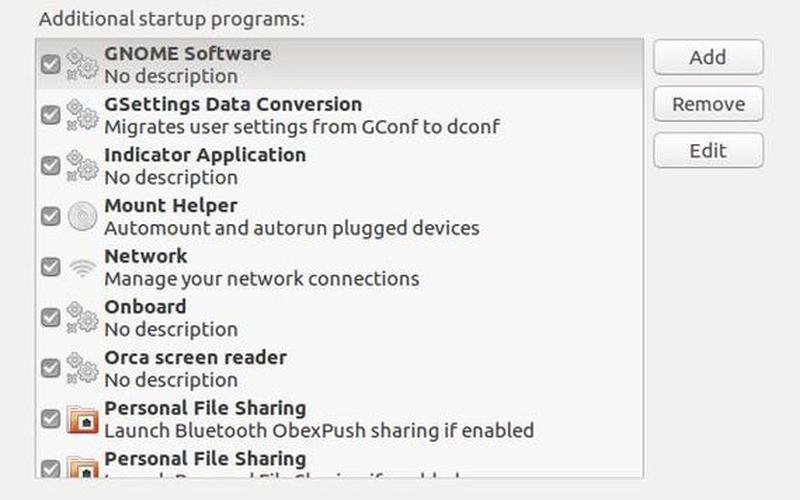Toggle the Indicator Application checkbox
The image size is (800, 500).
click(51, 166)
